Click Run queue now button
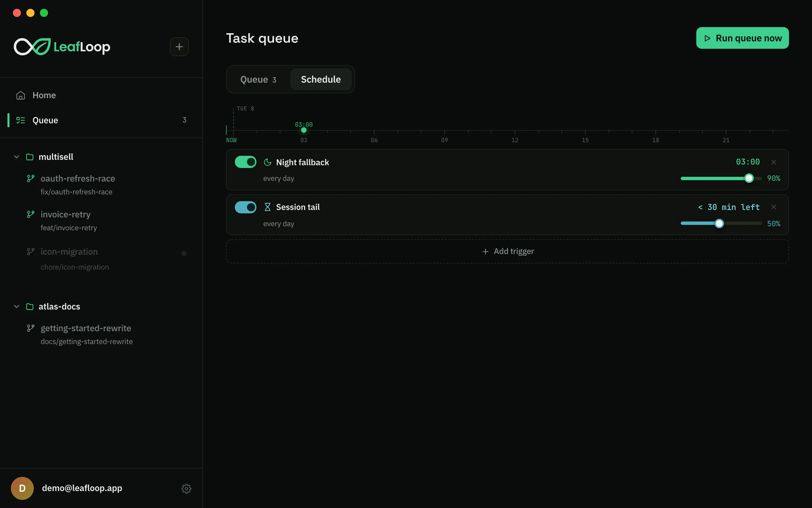The height and width of the screenshot is (508, 812). coord(742,38)
